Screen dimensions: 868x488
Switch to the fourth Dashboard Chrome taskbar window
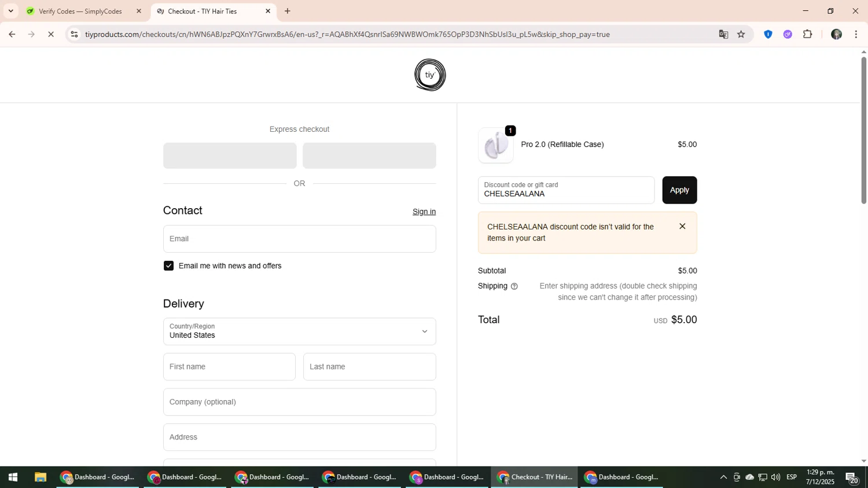click(360, 477)
